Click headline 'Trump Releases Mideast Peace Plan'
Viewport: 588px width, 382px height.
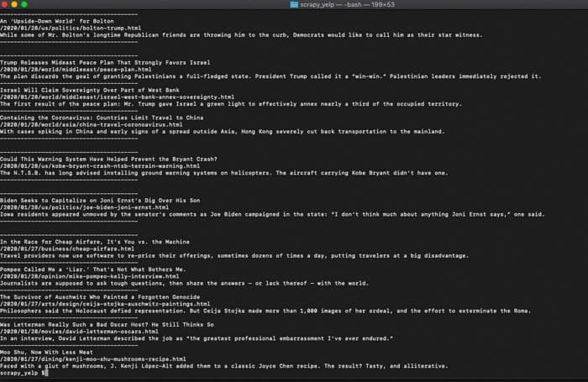point(105,63)
